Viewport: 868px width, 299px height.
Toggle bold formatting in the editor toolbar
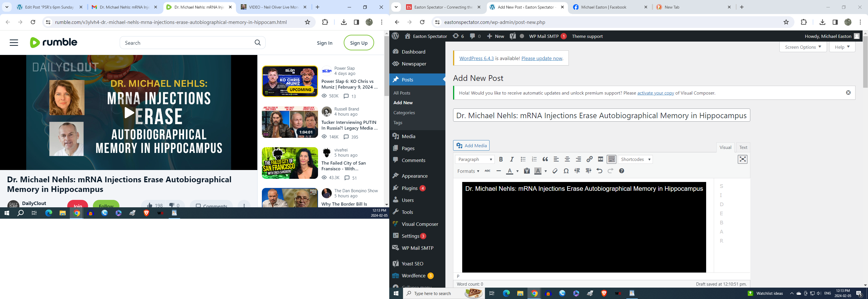501,159
